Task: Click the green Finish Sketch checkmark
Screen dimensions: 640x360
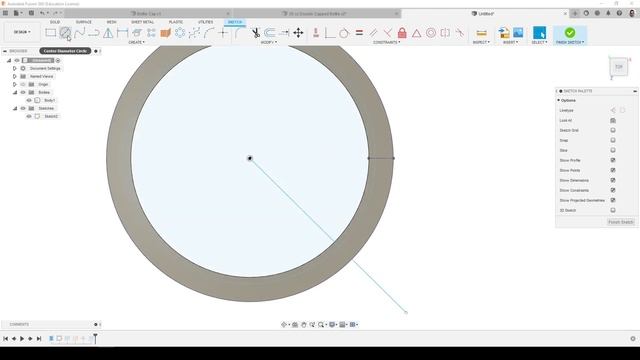Action: coord(570,32)
